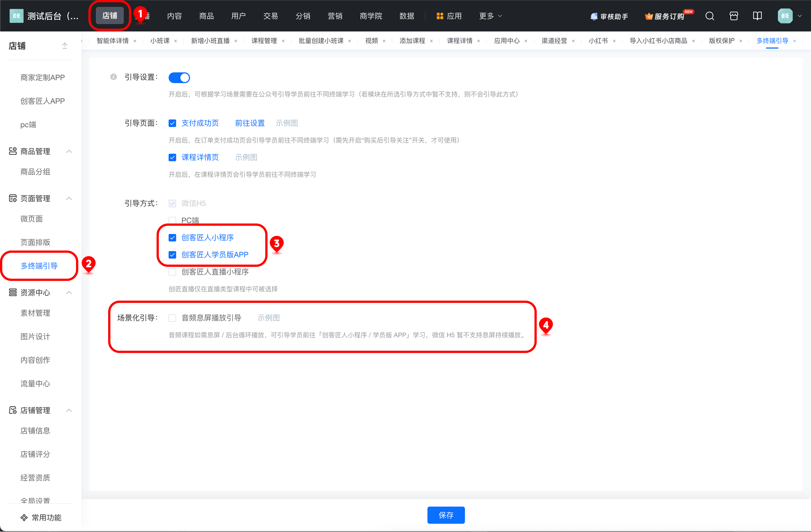This screenshot has width=811, height=532.
Task: Open the 更多 dropdown menu
Action: click(491, 16)
